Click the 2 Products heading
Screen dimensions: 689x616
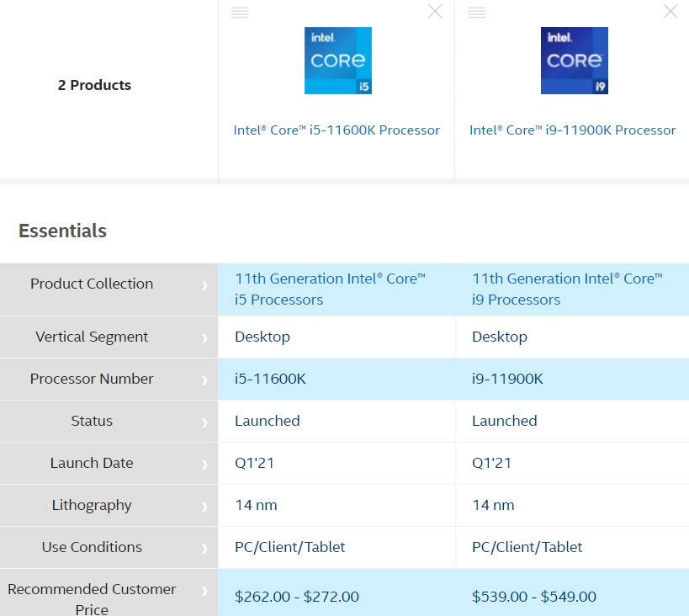click(94, 85)
